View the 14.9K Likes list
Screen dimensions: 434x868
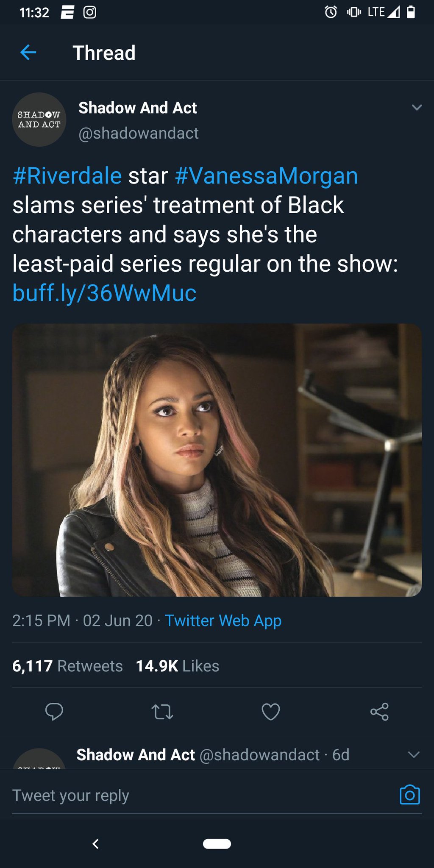click(x=178, y=666)
